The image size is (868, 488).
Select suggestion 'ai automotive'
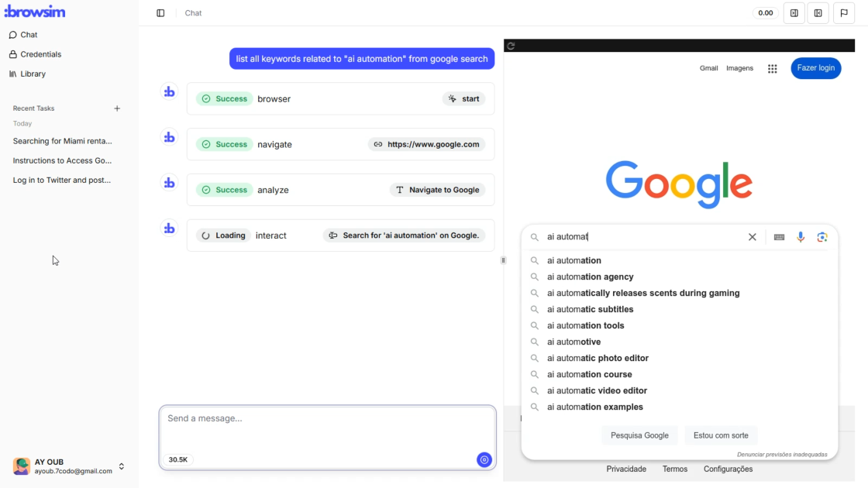point(679,342)
